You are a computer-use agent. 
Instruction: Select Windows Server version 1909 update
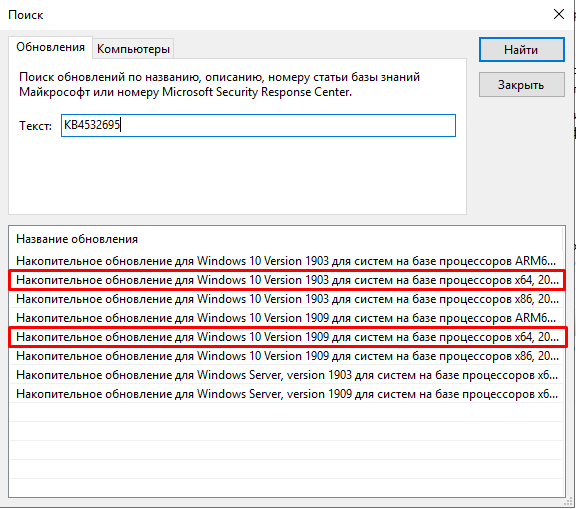[287, 394]
